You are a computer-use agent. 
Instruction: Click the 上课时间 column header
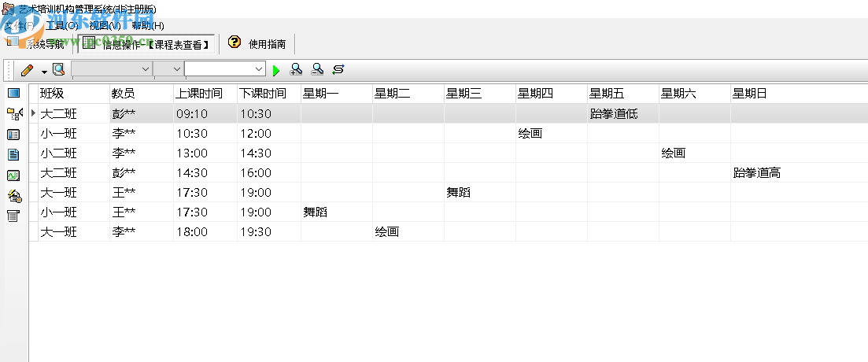pos(205,94)
